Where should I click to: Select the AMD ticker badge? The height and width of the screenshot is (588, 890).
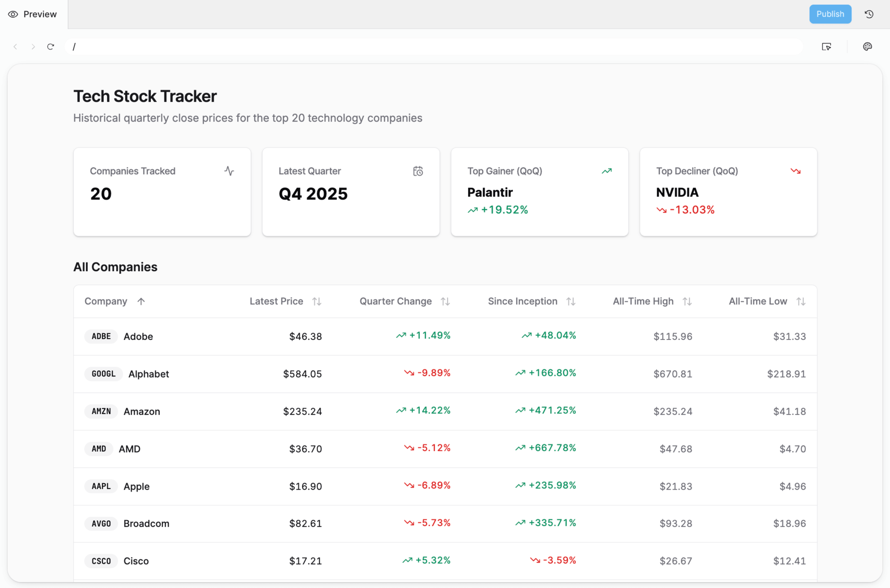99,449
